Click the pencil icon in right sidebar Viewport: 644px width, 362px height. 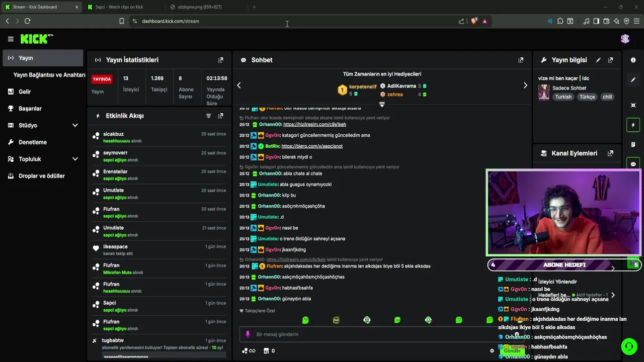(633, 79)
